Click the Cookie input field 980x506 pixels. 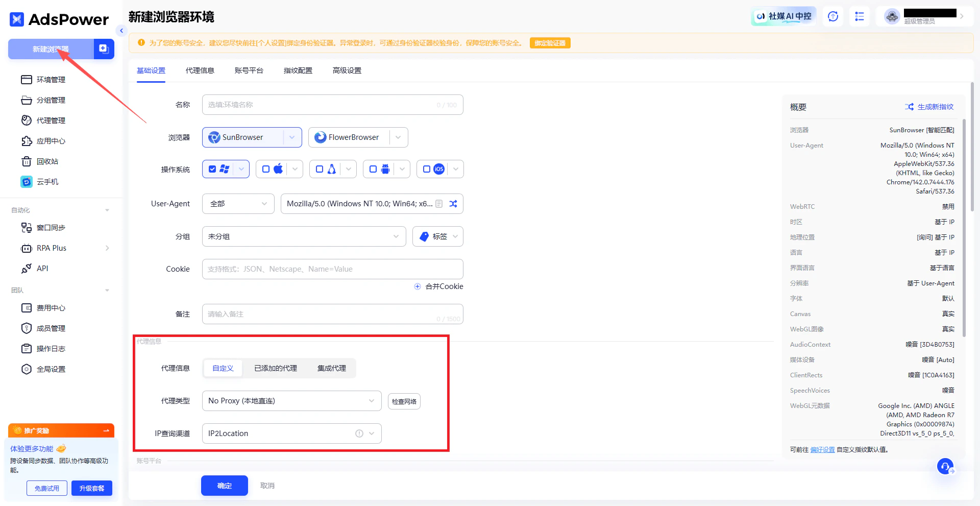[x=333, y=269]
